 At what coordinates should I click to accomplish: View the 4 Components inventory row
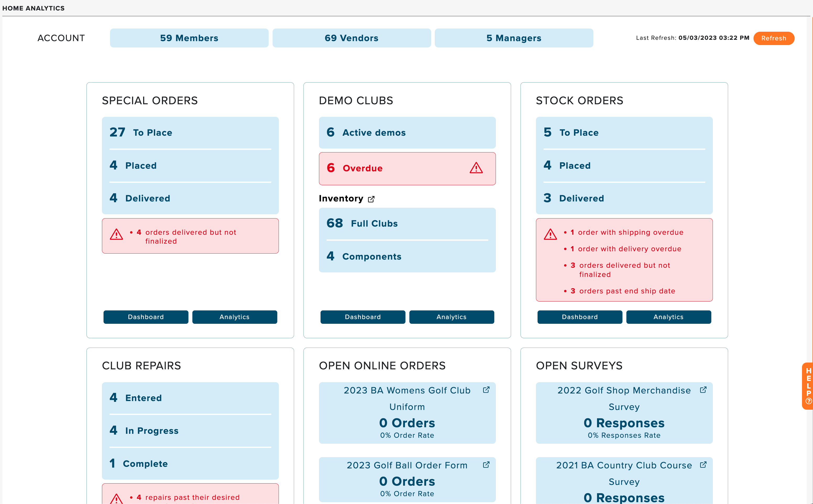407,256
